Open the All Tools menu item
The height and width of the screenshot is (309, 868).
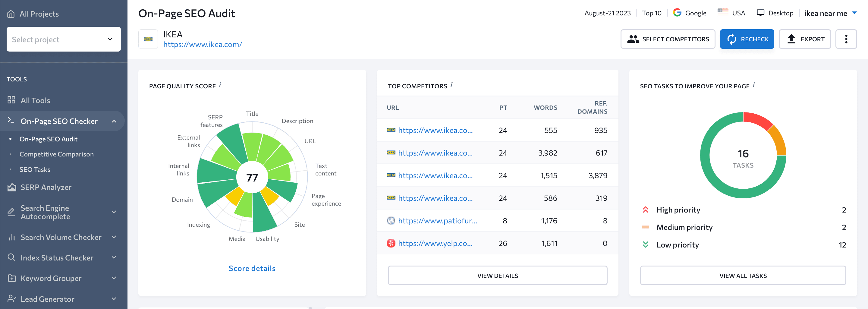(x=35, y=100)
